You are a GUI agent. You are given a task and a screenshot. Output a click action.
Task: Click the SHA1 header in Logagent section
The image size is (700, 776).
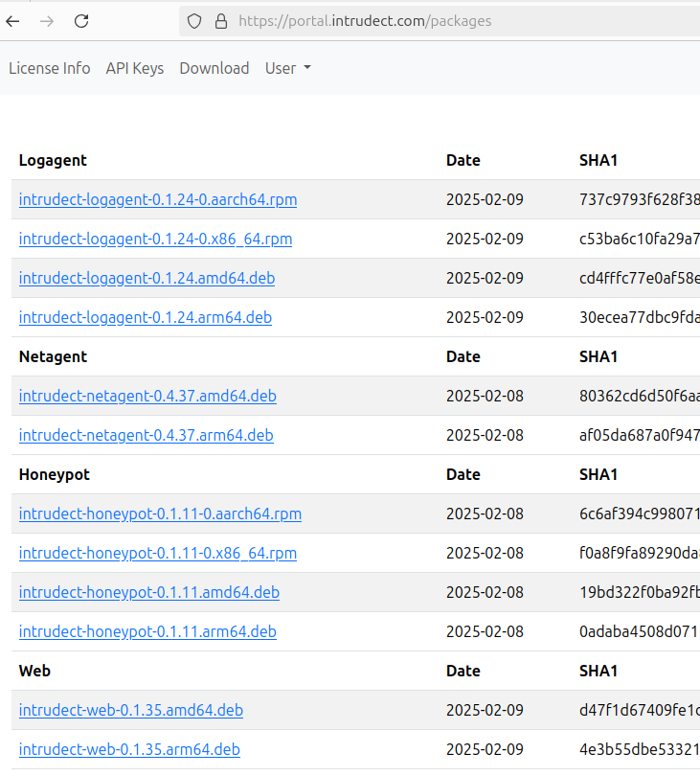[x=598, y=160]
